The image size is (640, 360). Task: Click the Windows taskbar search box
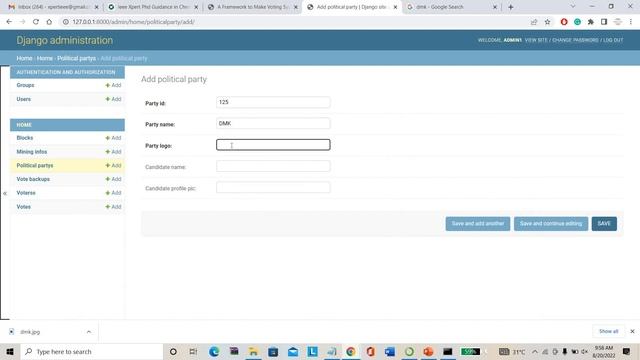point(92,351)
